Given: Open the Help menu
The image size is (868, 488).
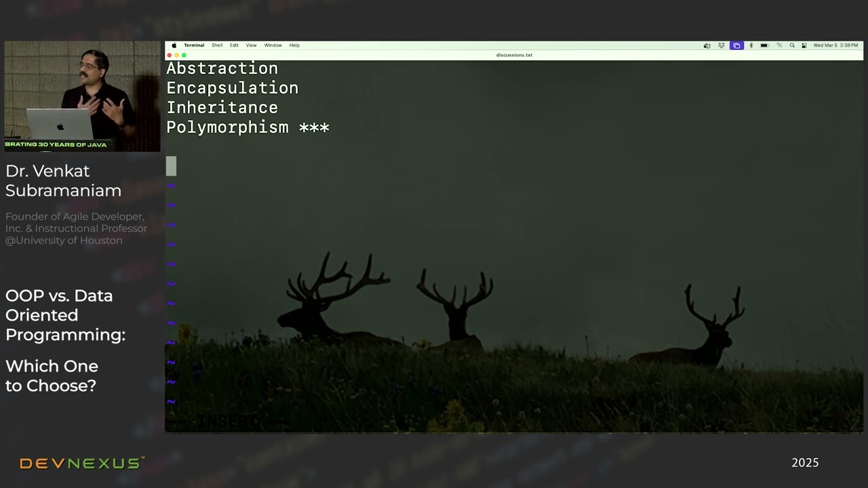Looking at the screenshot, I should click(x=294, y=45).
